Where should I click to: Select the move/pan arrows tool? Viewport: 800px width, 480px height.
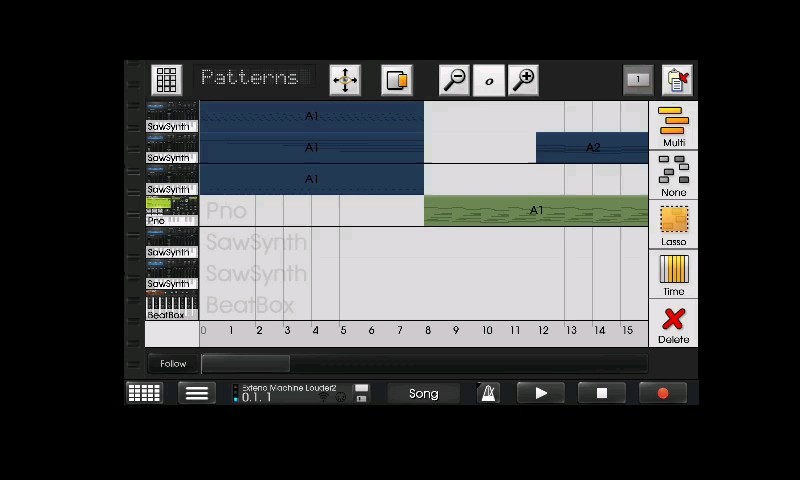point(345,80)
